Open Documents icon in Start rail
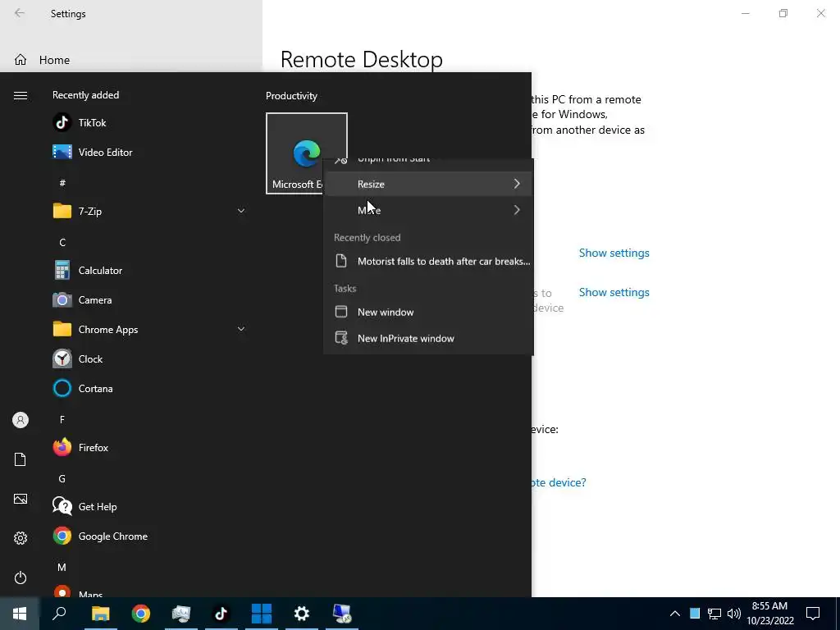 [x=21, y=459]
